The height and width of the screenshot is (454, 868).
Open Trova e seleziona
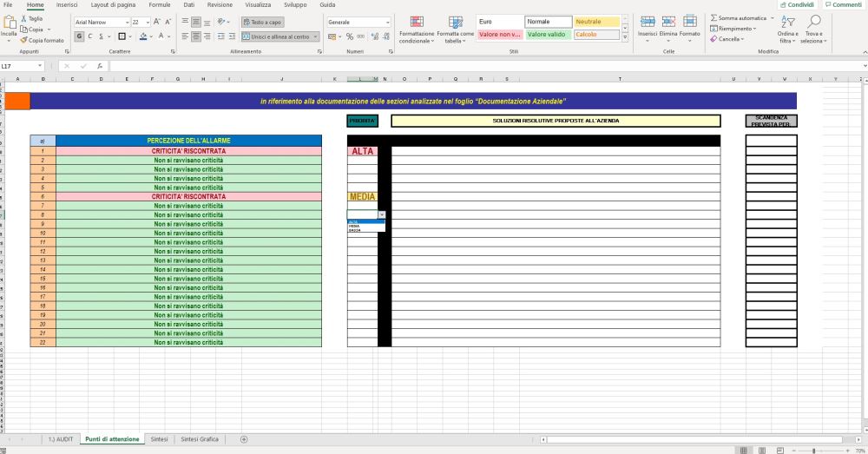(813, 30)
